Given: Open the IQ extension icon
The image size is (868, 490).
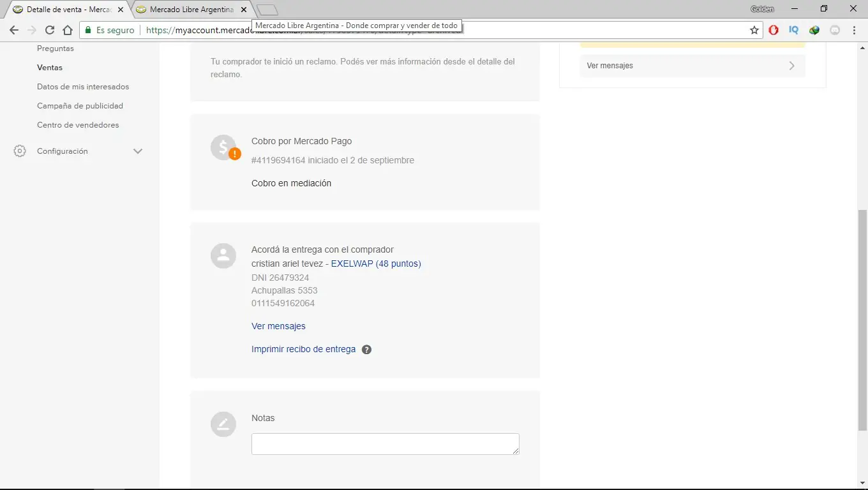Looking at the screenshot, I should click(x=794, y=30).
